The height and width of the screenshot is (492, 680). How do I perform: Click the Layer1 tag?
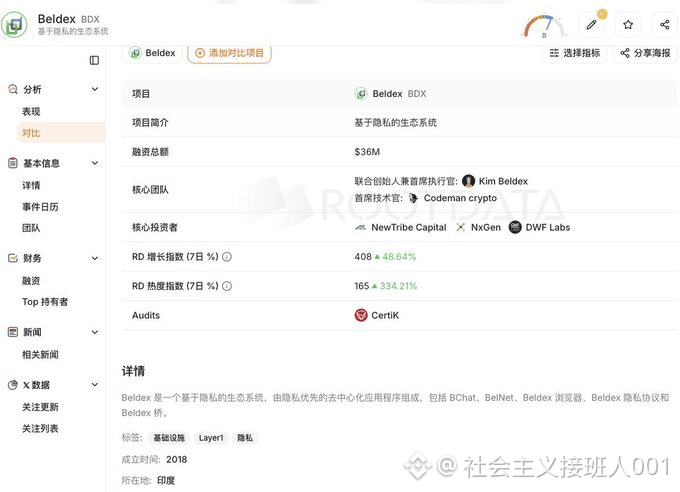tap(211, 438)
